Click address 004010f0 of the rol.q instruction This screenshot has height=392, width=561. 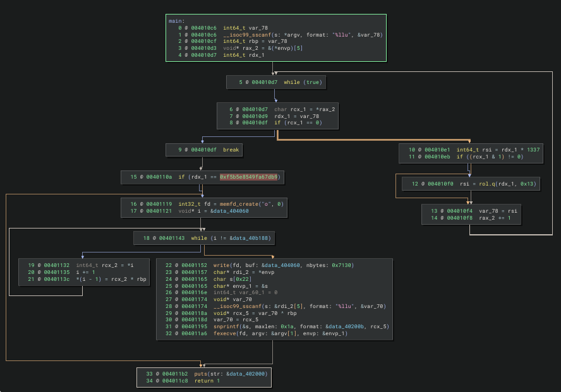click(440, 184)
